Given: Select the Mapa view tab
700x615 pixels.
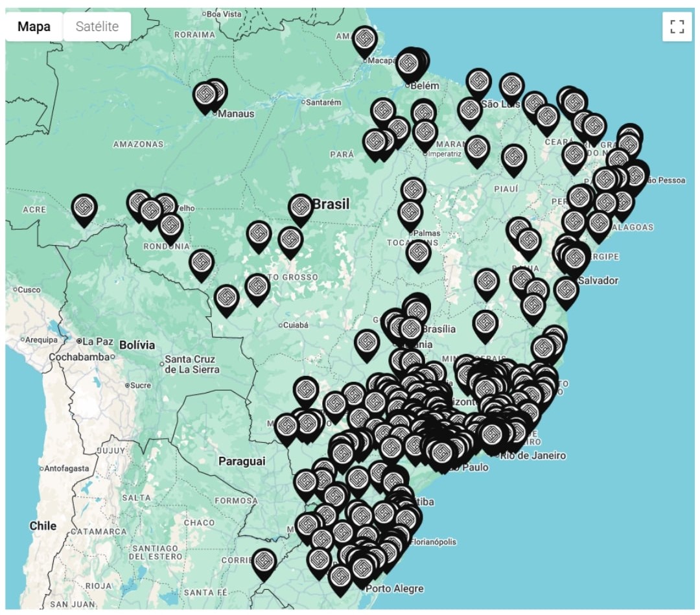Looking at the screenshot, I should (35, 27).
